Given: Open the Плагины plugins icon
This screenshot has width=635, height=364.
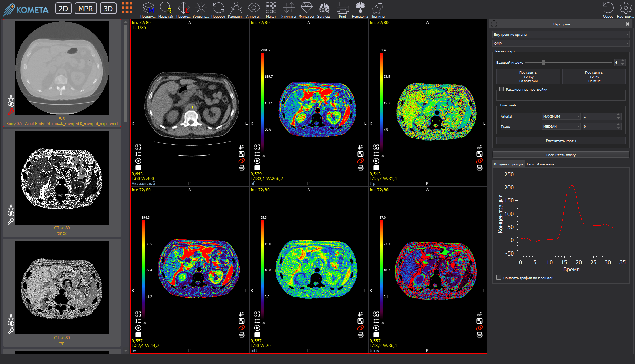Looking at the screenshot, I should tap(377, 10).
